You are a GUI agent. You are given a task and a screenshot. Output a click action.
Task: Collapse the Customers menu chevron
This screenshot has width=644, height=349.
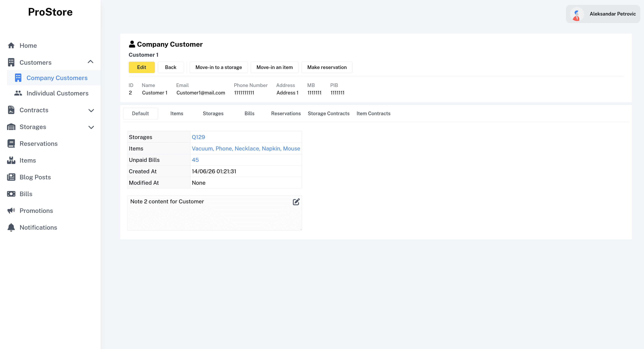pyautogui.click(x=91, y=62)
